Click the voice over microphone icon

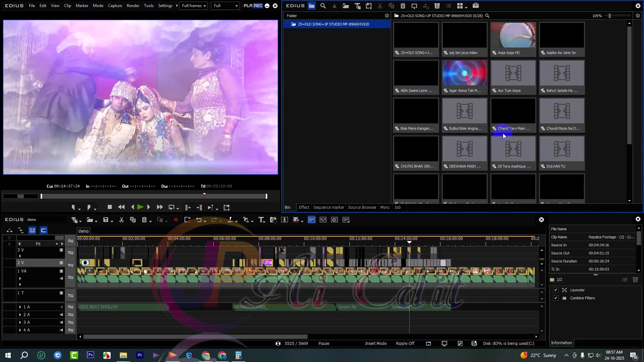(x=284, y=220)
